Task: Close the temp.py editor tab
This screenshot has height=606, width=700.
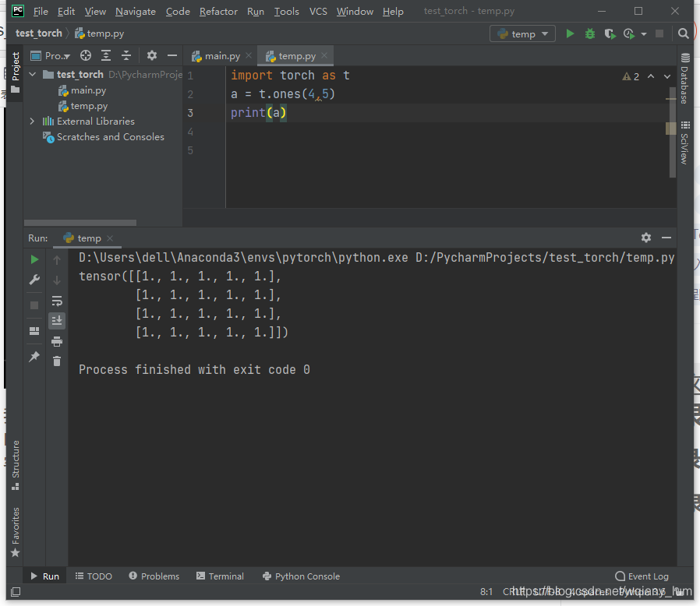Action: point(324,55)
